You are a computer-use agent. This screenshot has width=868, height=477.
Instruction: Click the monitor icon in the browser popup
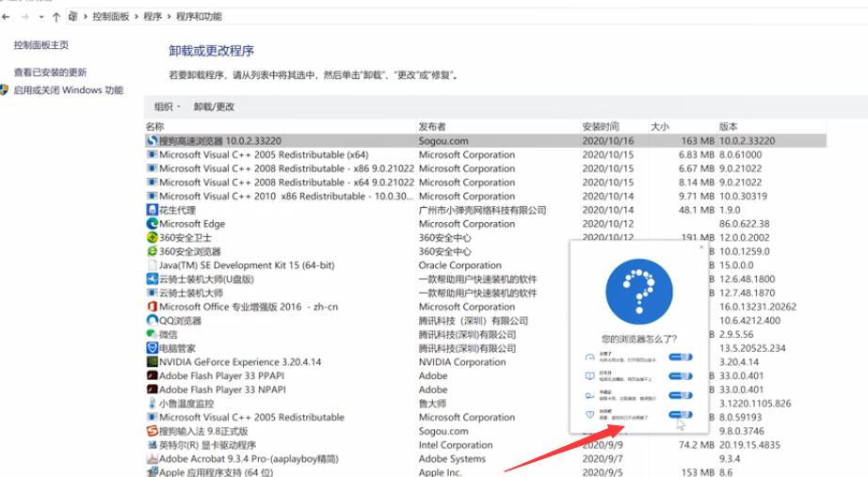tap(589, 376)
